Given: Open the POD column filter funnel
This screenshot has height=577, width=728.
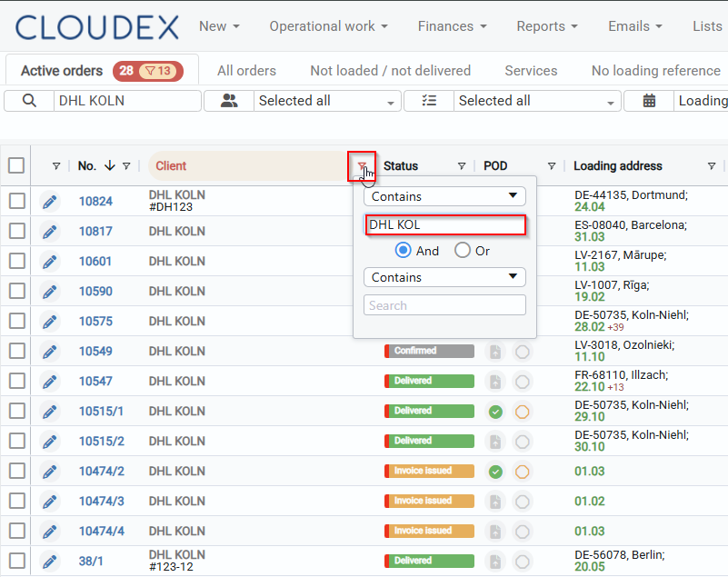Looking at the screenshot, I should coord(552,166).
